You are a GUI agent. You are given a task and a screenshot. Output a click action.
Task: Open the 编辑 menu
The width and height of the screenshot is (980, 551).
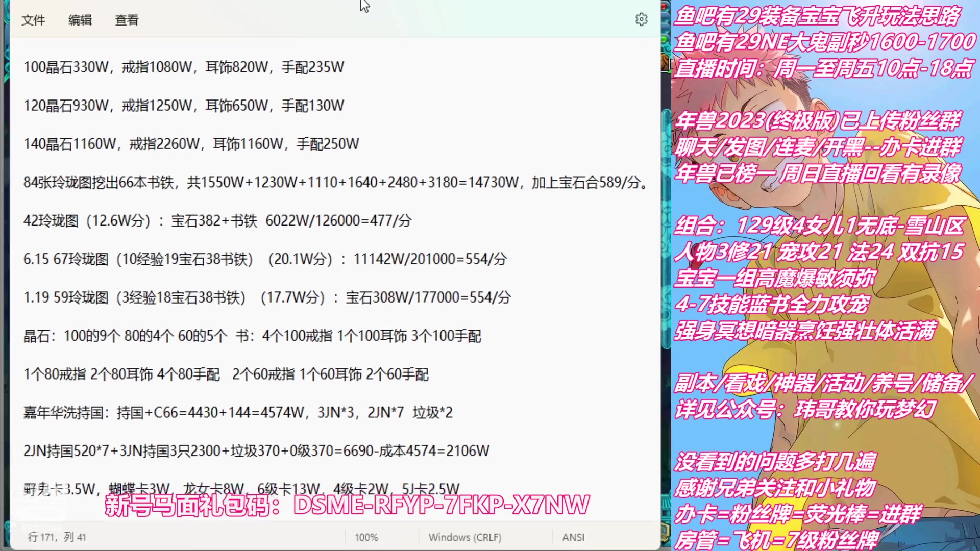[80, 20]
